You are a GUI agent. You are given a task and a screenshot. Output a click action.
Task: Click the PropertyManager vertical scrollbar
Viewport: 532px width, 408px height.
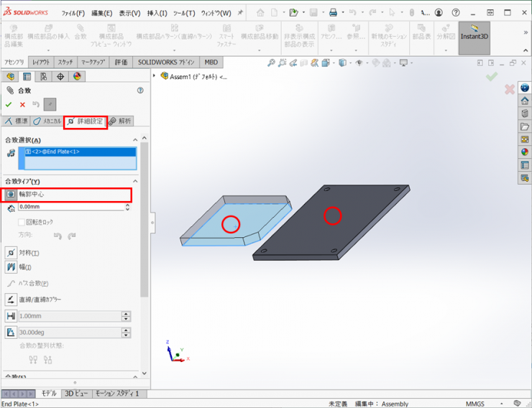144,215
